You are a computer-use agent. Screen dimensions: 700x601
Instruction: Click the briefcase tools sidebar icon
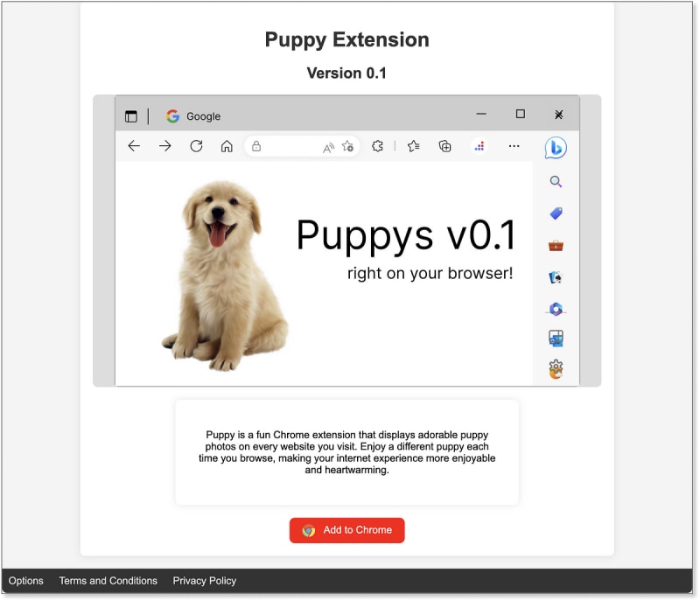coord(556,246)
